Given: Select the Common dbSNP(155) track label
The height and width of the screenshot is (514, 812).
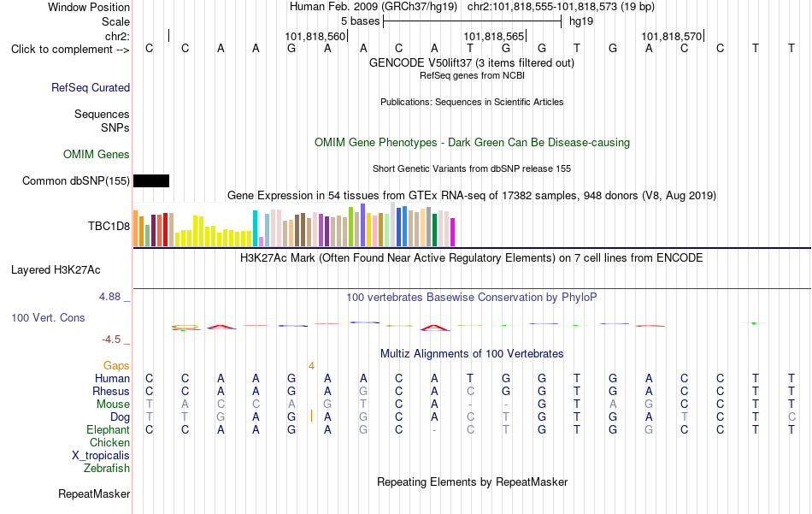Looking at the screenshot, I should coord(76,180).
